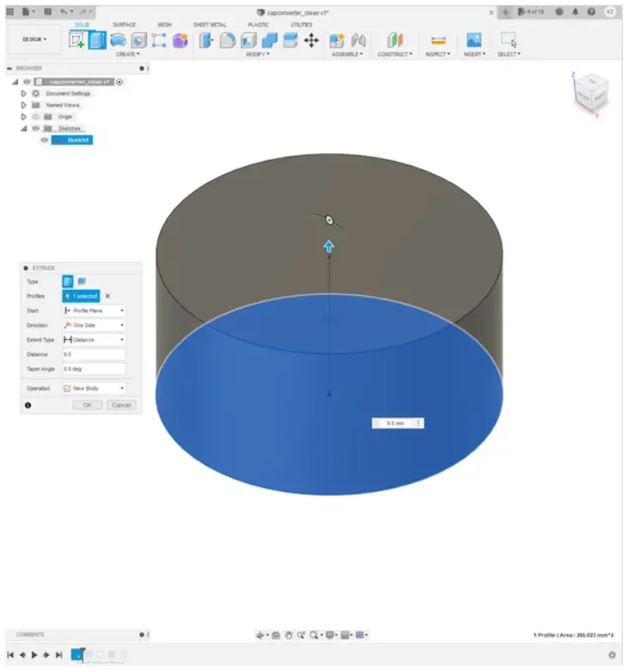Image resolution: width=628 pixels, height=672 pixels.
Task: Open the Operation New Body dropdown
Action: (x=94, y=388)
